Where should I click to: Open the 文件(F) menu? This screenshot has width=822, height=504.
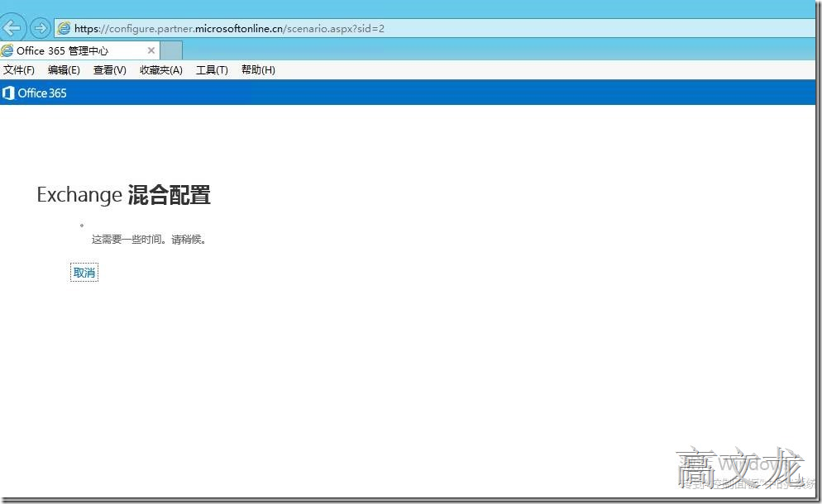tap(19, 69)
